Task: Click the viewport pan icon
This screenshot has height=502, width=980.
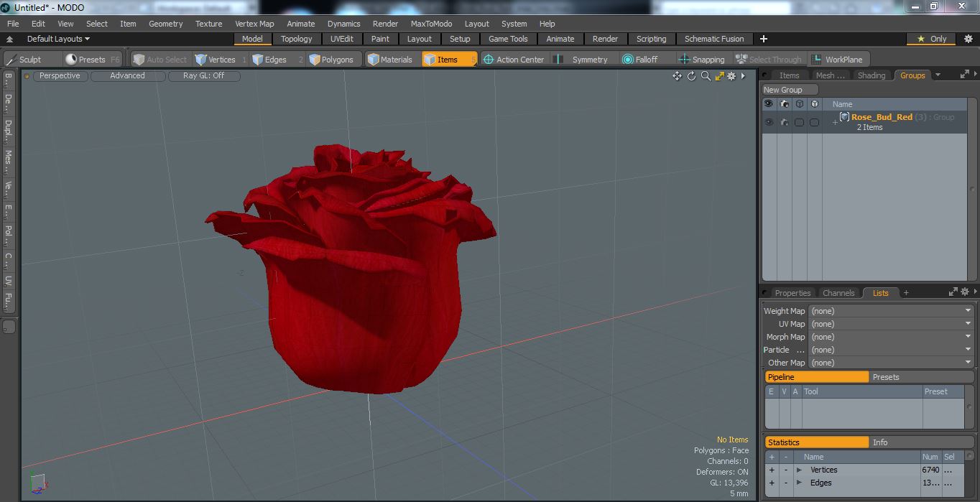Action: [x=677, y=75]
